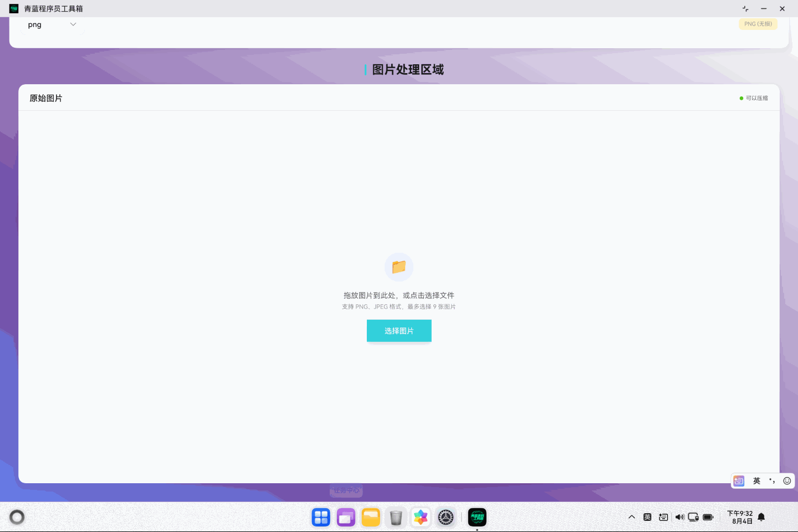
Task: Click the 选择图片 button
Action: [x=399, y=330]
